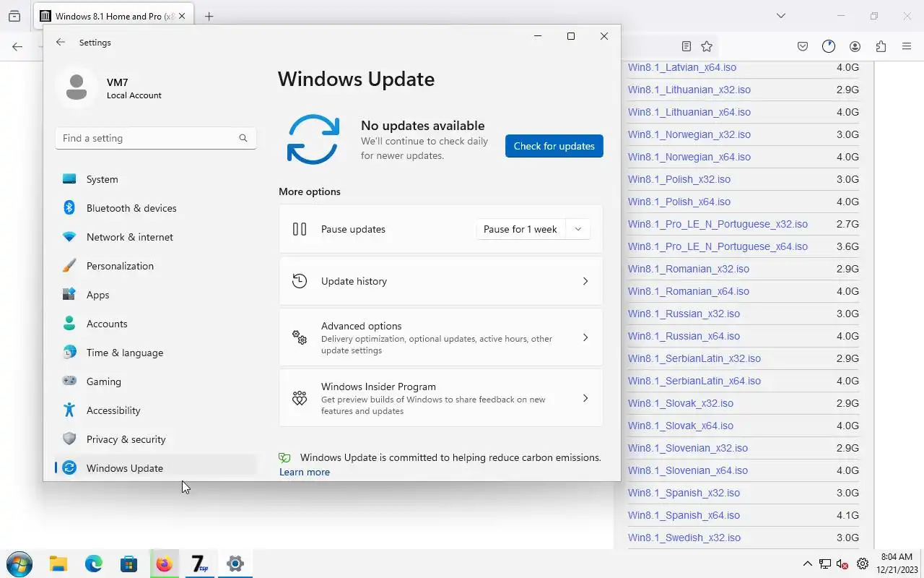924x578 pixels.
Task: Click Pause for 1 week button
Action: (x=520, y=229)
